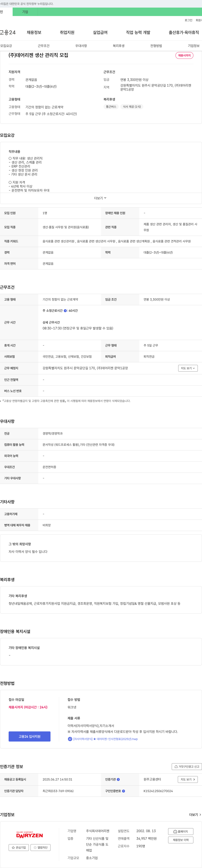This screenshot has height=868, width=202.
Task: Open the 채용정보 menu
Action: click(34, 32)
